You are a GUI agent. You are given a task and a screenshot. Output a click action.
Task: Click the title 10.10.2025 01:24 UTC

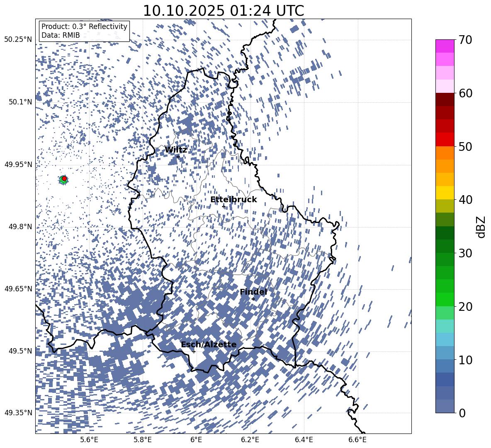(224, 11)
